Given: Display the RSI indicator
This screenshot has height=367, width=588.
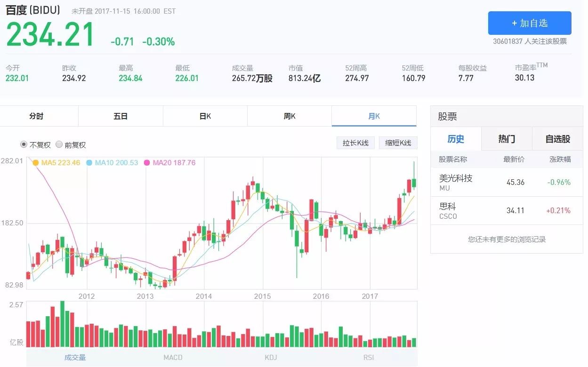Looking at the screenshot, I should click(x=369, y=358).
